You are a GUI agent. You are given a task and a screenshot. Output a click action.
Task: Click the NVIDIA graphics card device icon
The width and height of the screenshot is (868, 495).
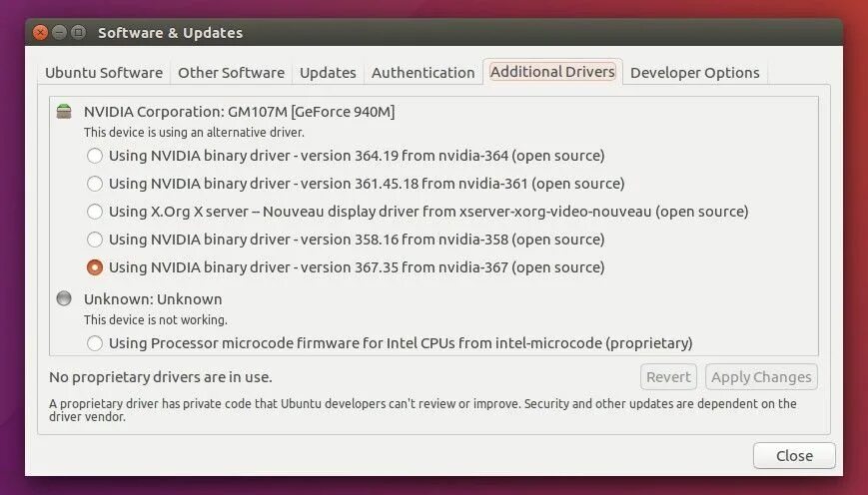(64, 111)
